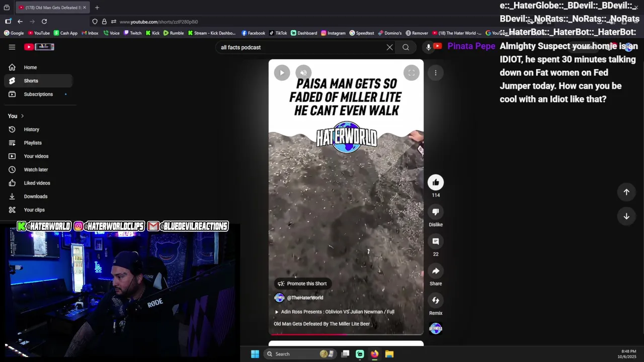Clear the search query with X
This screenshot has height=362, width=644.
pyautogui.click(x=389, y=47)
